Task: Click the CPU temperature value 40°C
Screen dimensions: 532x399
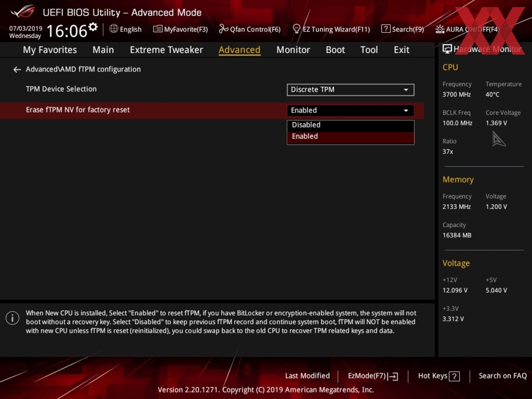Action: tap(492, 94)
